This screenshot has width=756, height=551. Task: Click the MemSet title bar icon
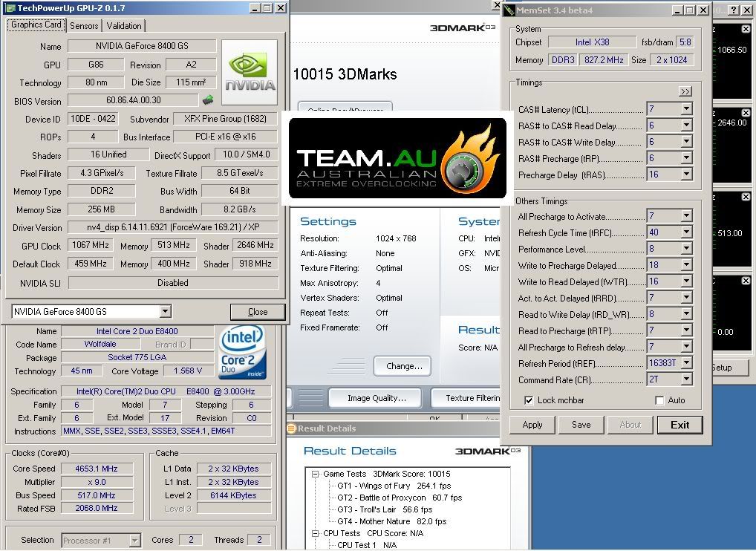coord(509,10)
